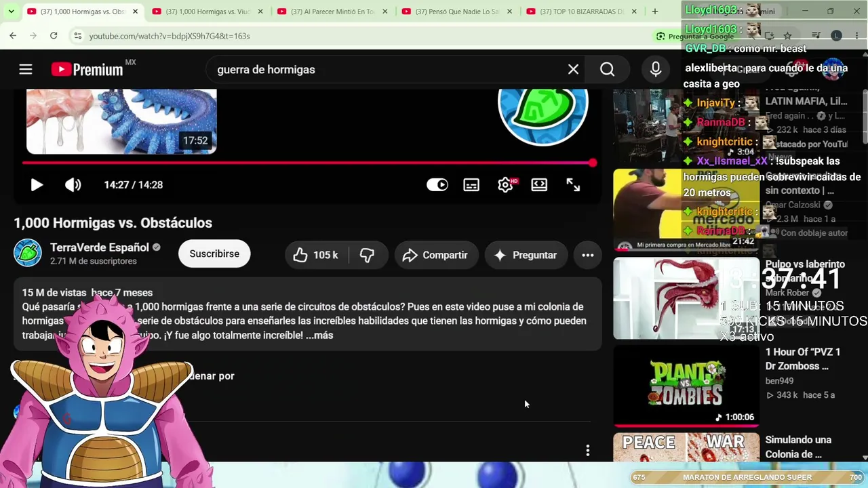This screenshot has height=488, width=868.
Task: Open the '1 Hour Of PVZ 1 Dr Zomboss' title
Action: pos(803,359)
